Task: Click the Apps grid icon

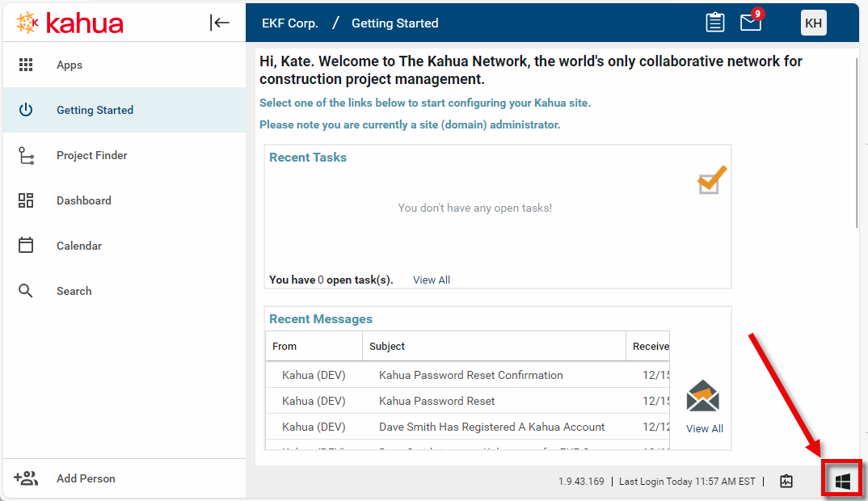Action: (x=26, y=65)
